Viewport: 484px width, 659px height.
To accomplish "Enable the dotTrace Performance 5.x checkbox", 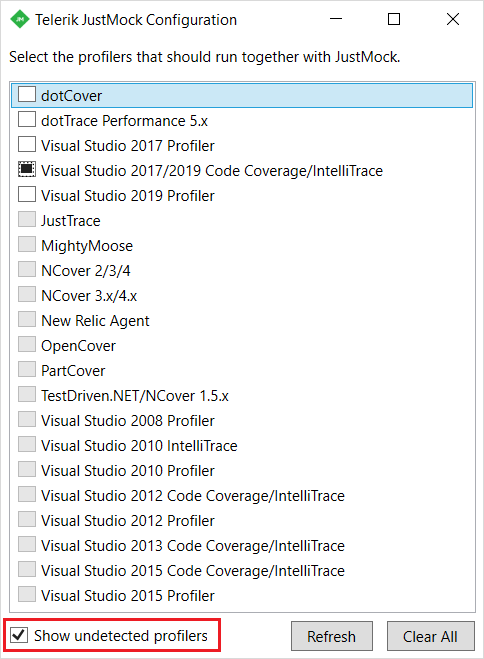I will [x=27, y=119].
